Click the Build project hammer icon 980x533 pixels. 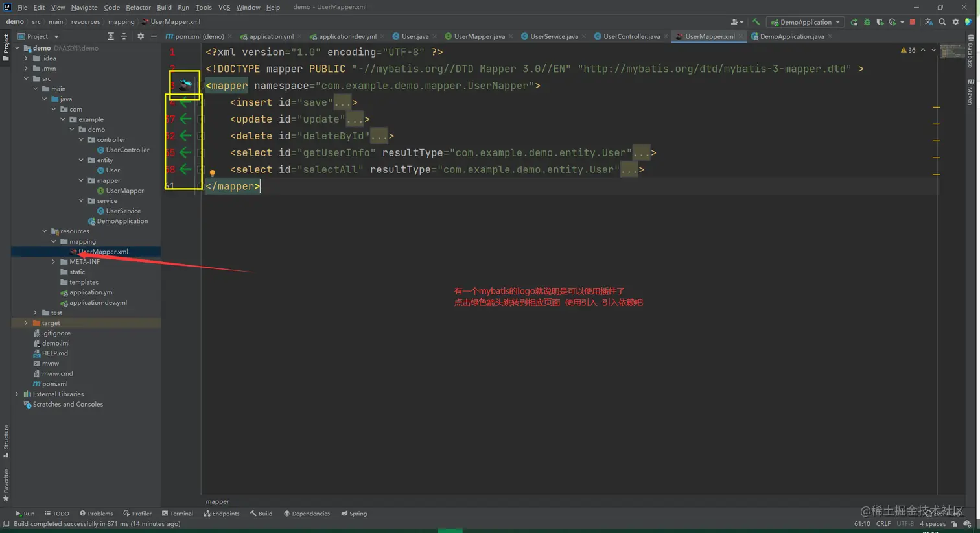756,22
